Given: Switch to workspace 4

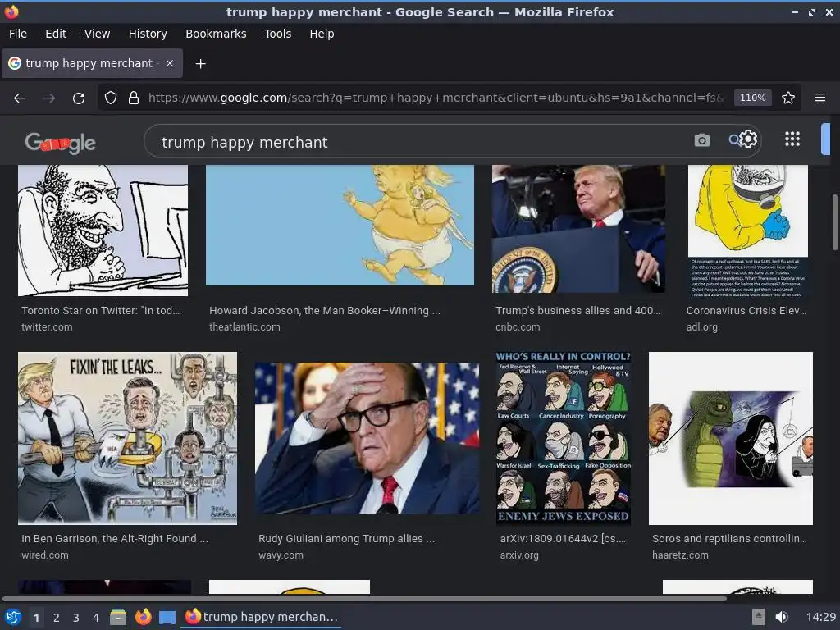Looking at the screenshot, I should click(x=96, y=618).
